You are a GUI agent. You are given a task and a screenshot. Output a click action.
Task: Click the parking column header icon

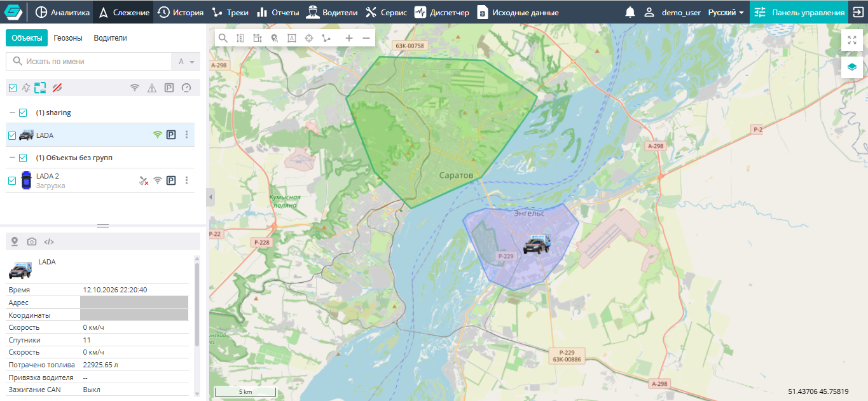click(169, 88)
